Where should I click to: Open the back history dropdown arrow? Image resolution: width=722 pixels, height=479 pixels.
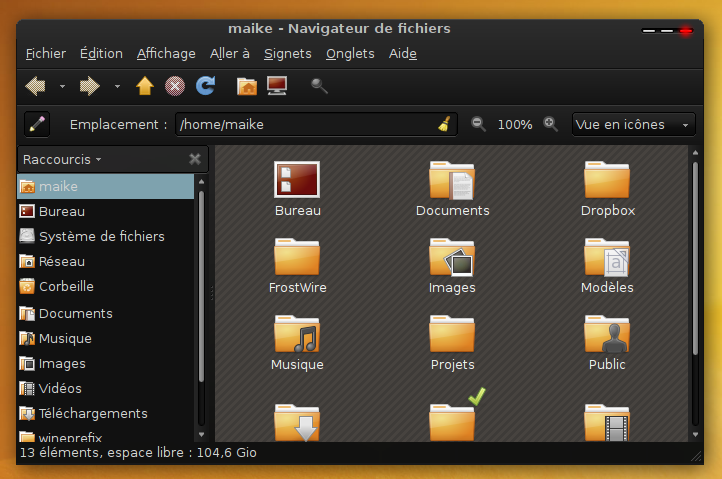[62, 86]
